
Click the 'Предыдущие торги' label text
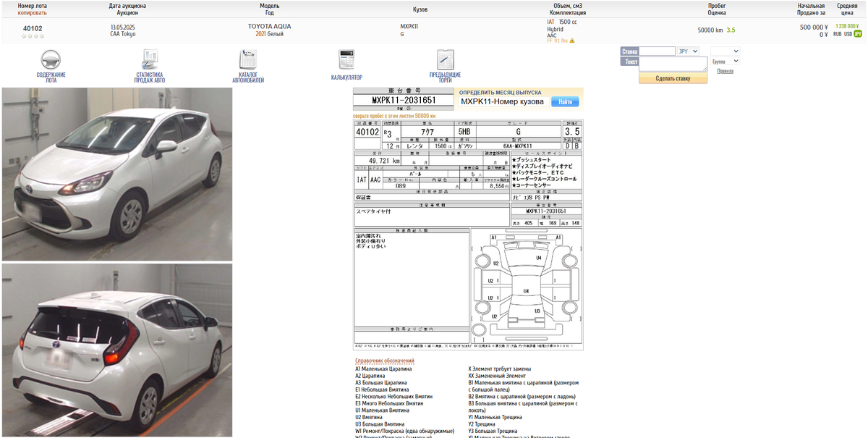[445, 77]
